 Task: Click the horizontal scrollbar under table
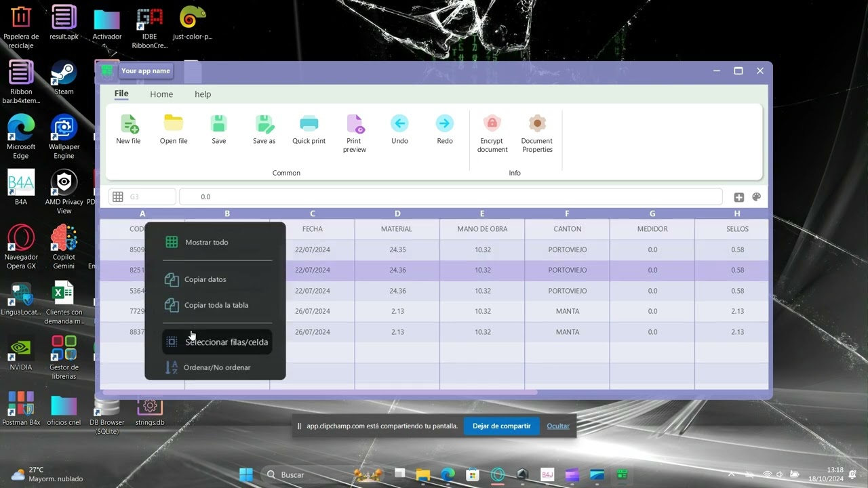[319, 392]
